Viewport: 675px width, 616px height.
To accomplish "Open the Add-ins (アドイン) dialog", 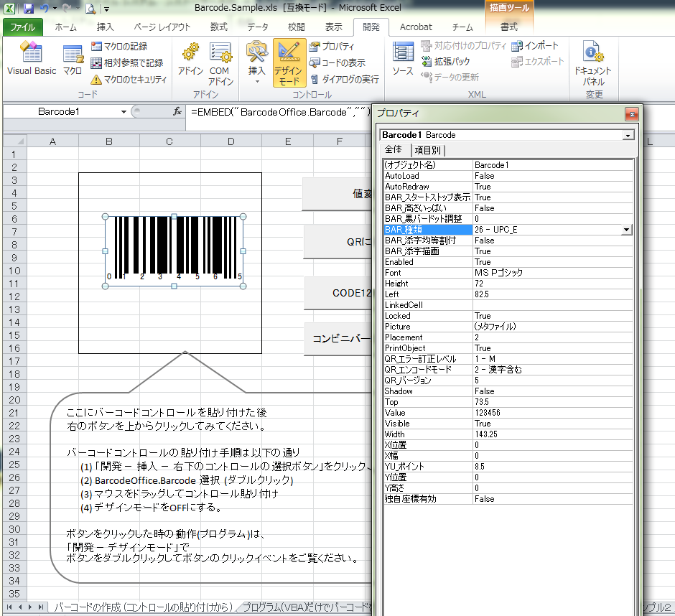I will pyautogui.click(x=190, y=60).
